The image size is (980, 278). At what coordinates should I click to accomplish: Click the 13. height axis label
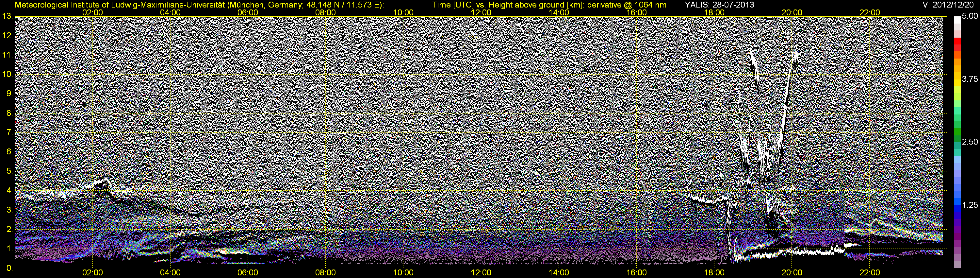pos(7,16)
